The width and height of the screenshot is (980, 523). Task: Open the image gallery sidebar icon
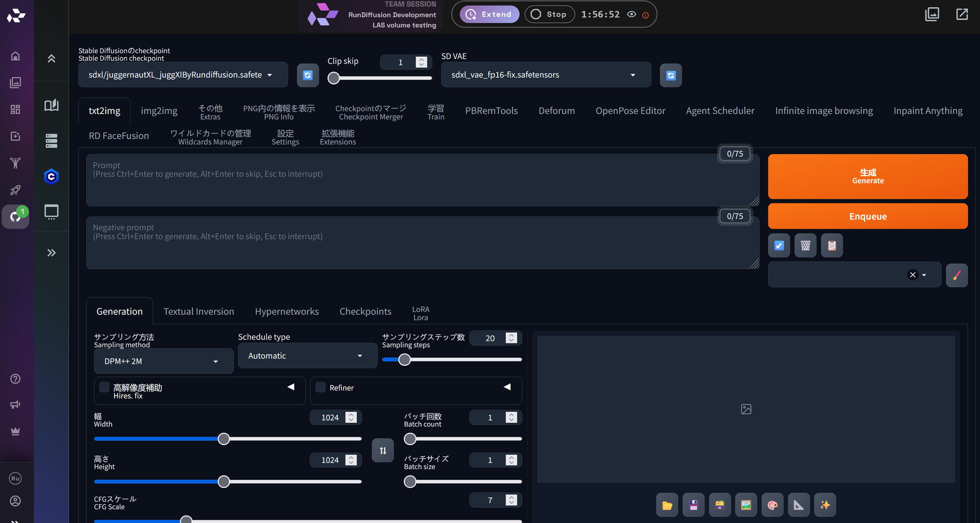tap(15, 82)
